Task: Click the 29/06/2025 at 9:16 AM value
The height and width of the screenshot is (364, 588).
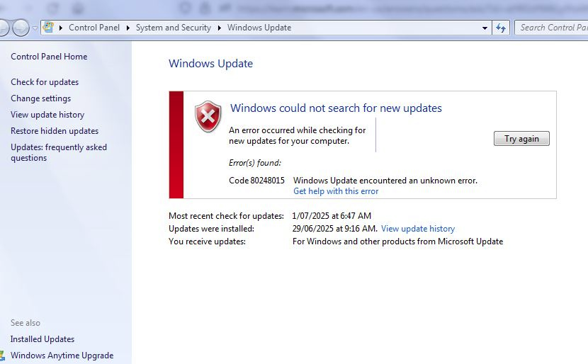Action: tap(334, 228)
